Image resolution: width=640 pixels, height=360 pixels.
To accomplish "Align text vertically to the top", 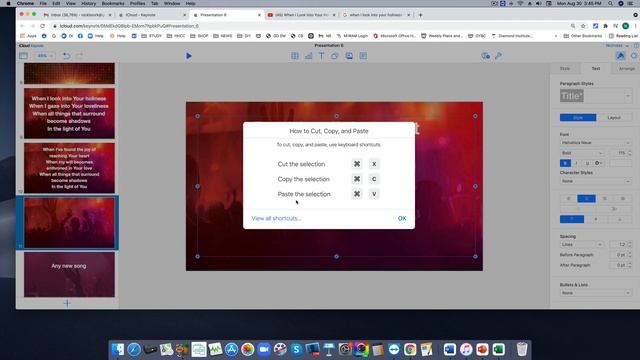I will click(x=572, y=220).
